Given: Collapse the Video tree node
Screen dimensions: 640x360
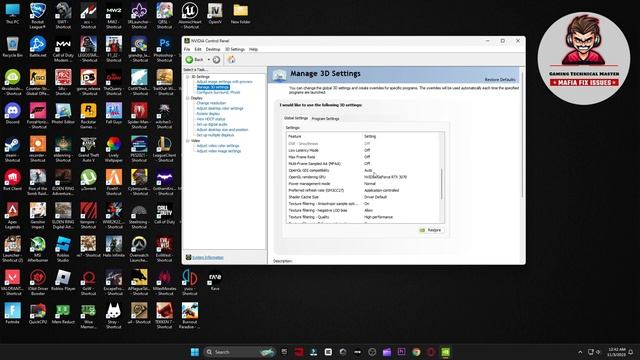Looking at the screenshot, I should point(188,140).
